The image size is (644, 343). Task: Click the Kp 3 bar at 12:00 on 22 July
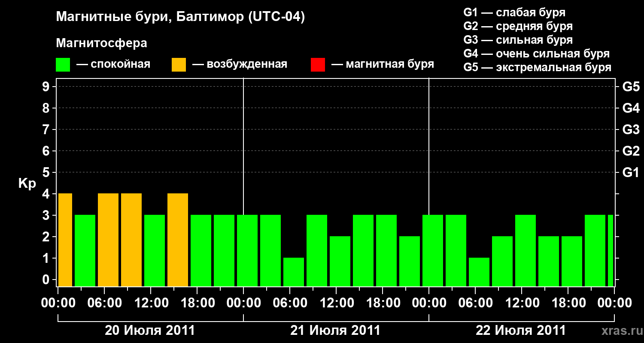click(526, 250)
